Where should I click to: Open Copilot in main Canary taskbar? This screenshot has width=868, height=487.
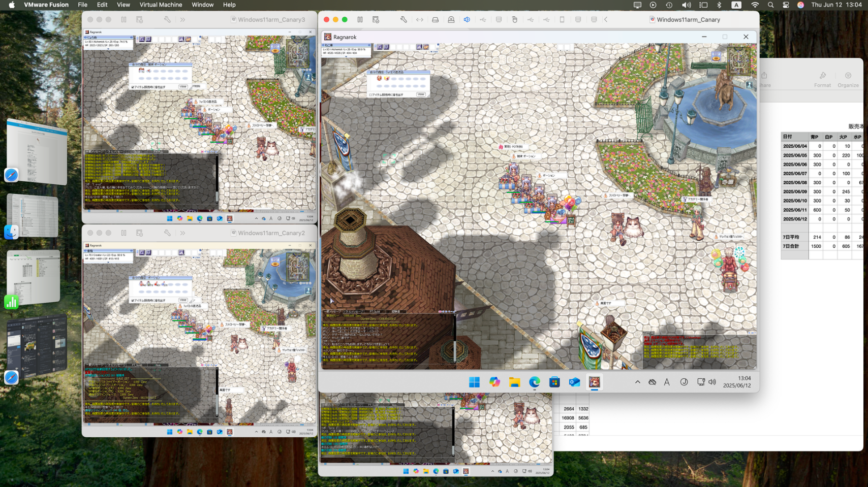click(x=494, y=382)
